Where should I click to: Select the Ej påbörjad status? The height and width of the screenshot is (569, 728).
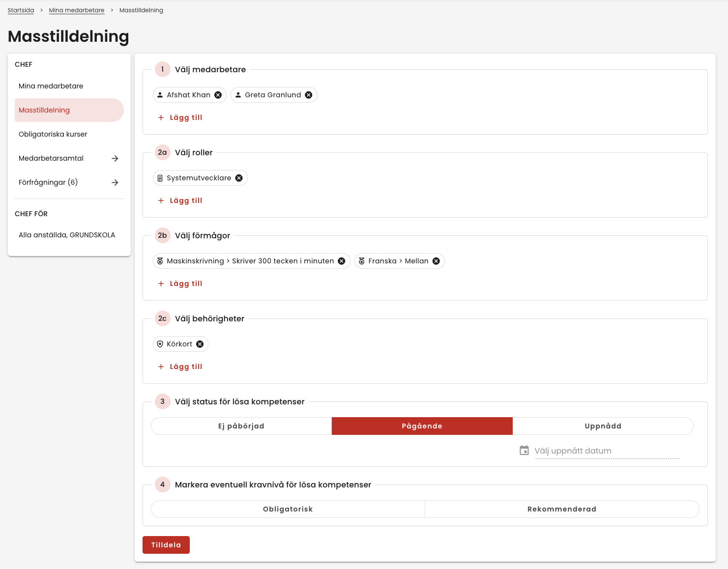pos(241,426)
